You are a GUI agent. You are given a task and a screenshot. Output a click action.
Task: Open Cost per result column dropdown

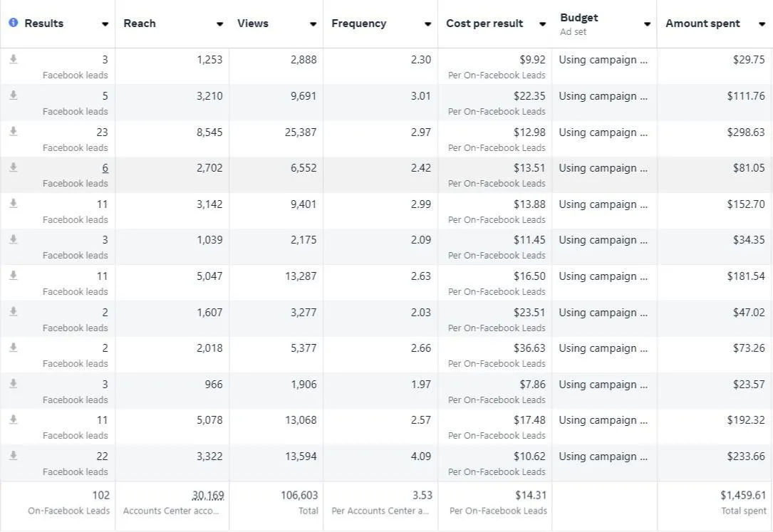(542, 24)
